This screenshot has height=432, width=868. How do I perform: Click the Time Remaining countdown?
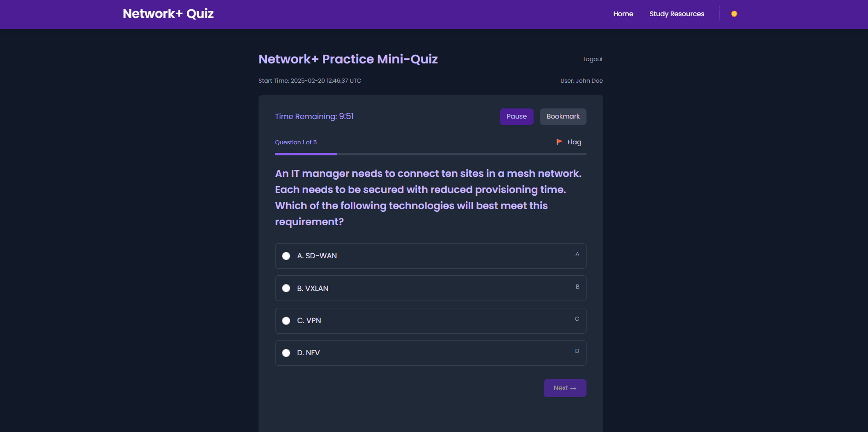tap(314, 117)
